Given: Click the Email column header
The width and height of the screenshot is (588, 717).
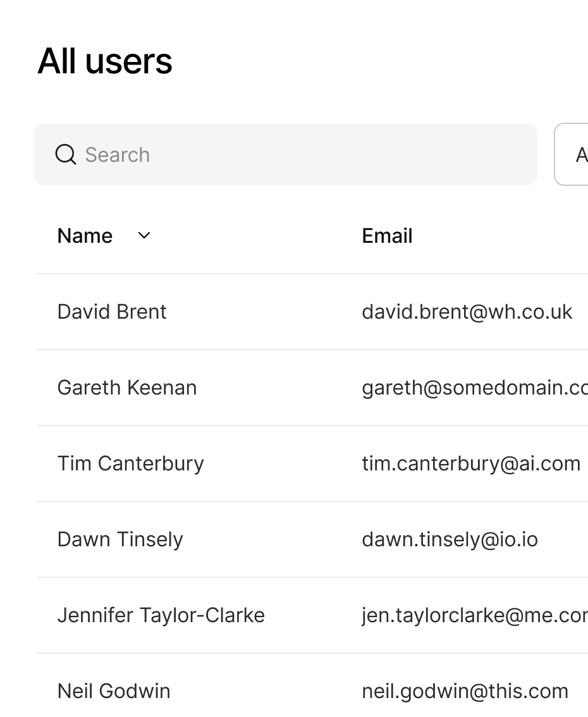Looking at the screenshot, I should [x=387, y=236].
